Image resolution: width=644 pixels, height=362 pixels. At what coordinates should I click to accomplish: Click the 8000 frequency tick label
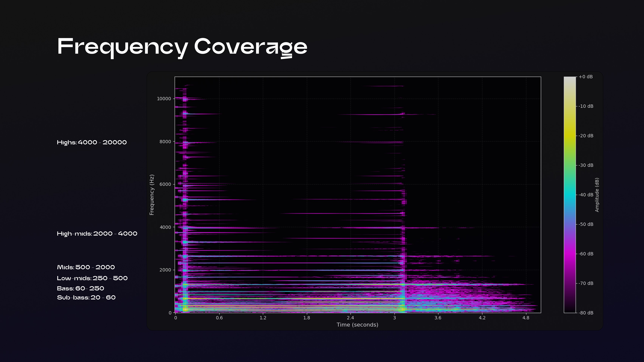click(165, 142)
